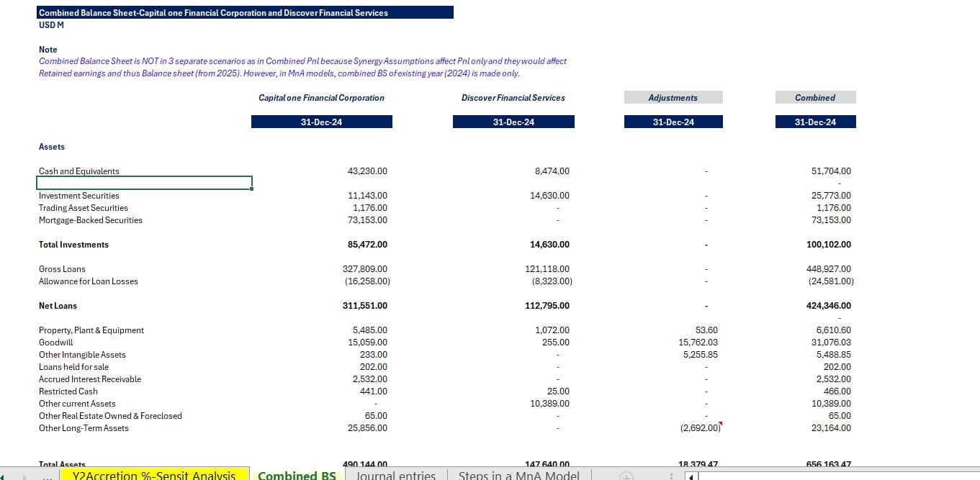Select the Cash and Equivalents label
The width and height of the screenshot is (980, 480).
coord(79,171)
